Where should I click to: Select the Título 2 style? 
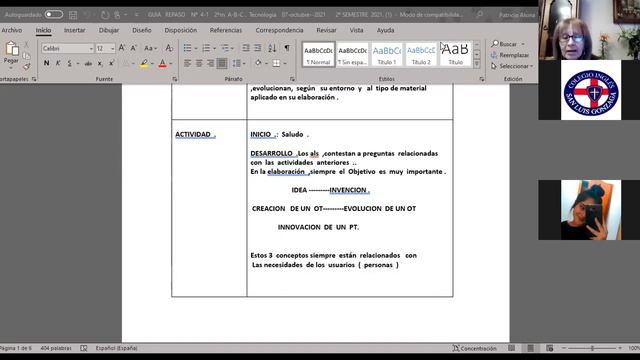pyautogui.click(x=421, y=54)
